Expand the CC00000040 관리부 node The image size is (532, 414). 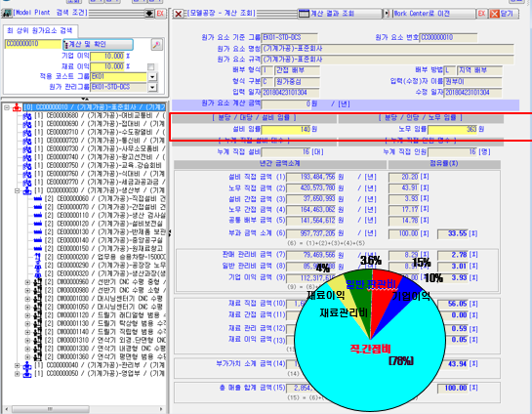pyautogui.click(x=17, y=365)
